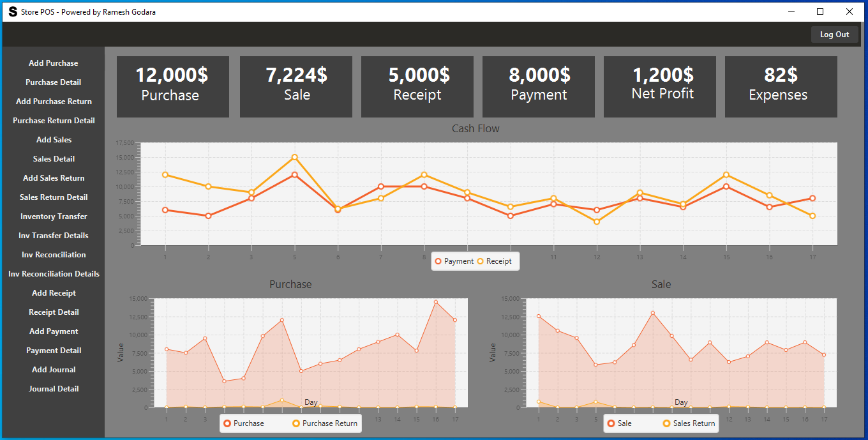868x440 pixels.
Task: Click the Receipt peak point at day 5
Action: tap(294, 157)
